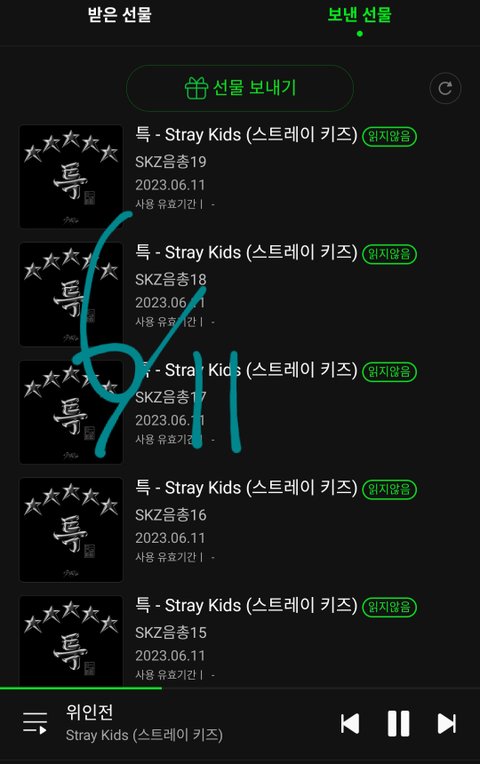The image size is (480, 764).
Task: Open the 위인전 now-playing song title
Action: click(x=90, y=712)
